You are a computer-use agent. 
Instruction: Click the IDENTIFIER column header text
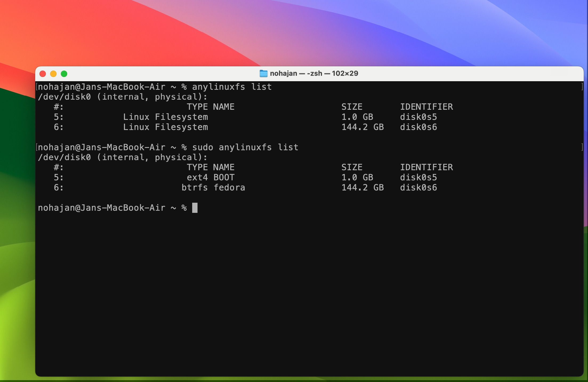tap(426, 107)
